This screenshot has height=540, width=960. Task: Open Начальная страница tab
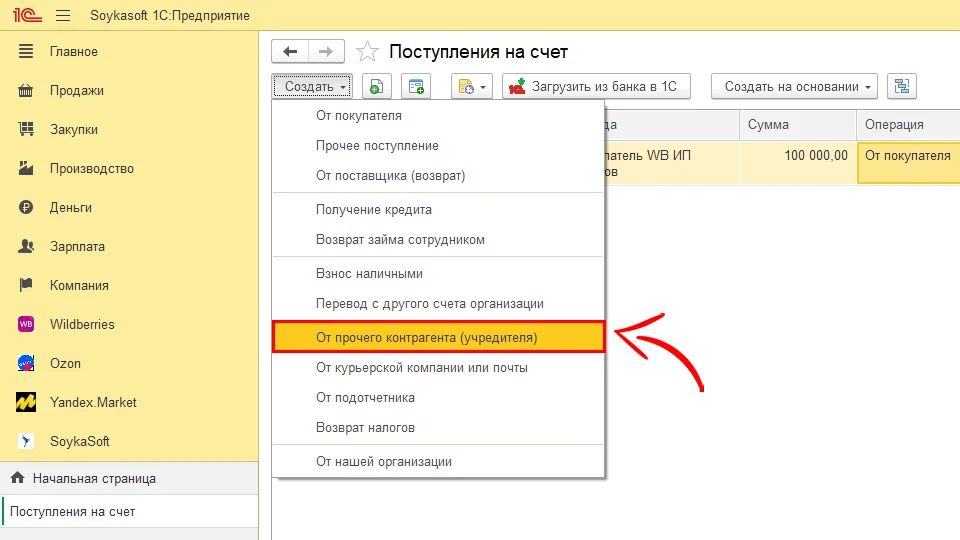click(x=93, y=479)
